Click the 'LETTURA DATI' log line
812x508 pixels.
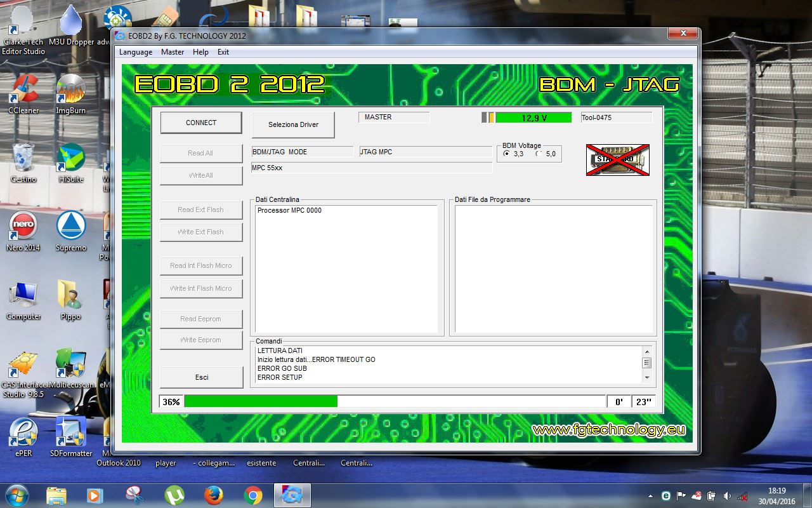[x=280, y=351]
